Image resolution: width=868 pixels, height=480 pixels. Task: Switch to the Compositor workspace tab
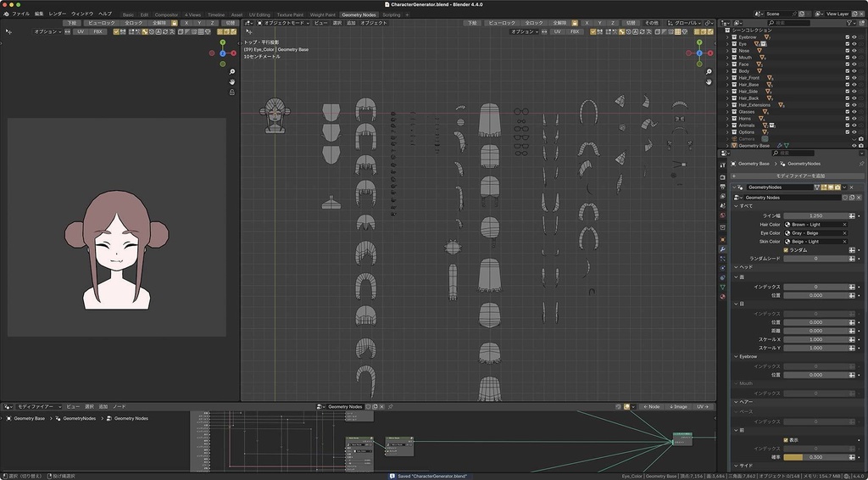[167, 15]
